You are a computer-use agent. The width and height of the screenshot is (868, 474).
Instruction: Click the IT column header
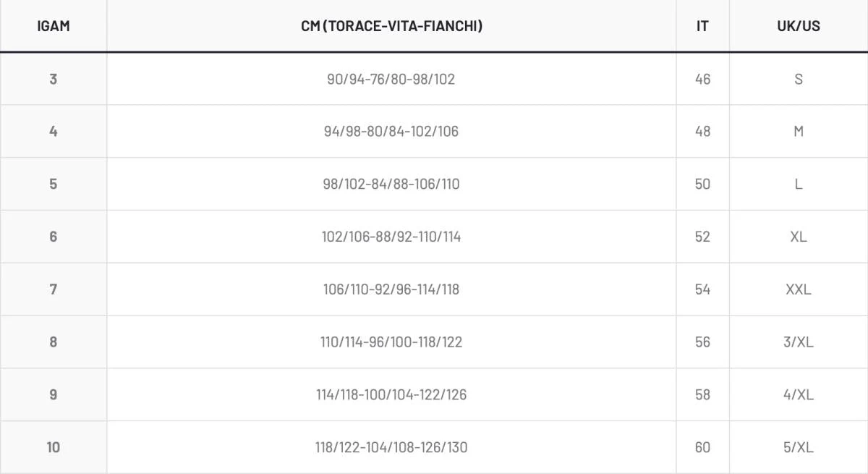click(702, 26)
